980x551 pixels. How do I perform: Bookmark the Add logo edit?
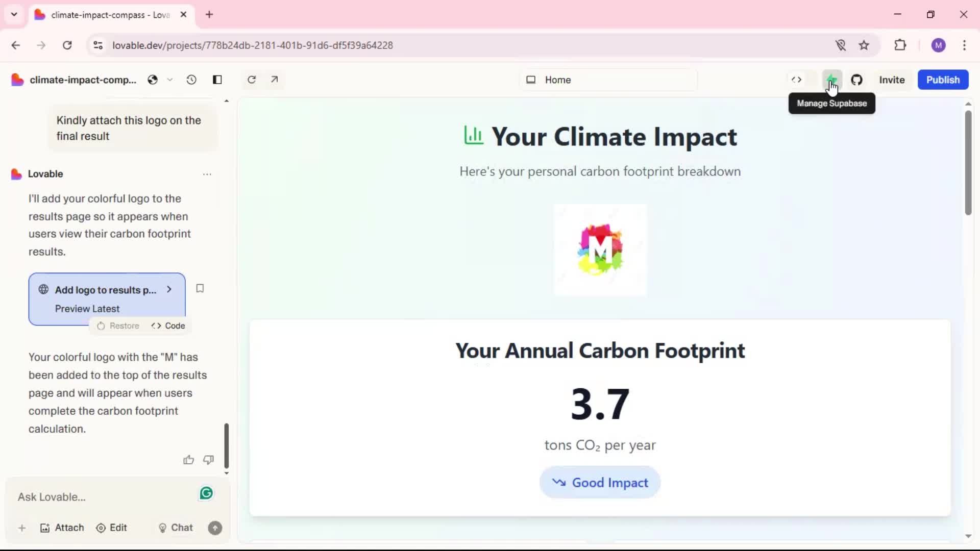200,288
